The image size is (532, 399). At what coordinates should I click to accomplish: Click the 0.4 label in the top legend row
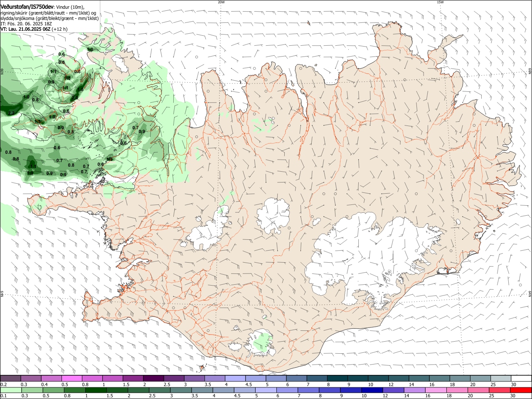coord(44,384)
